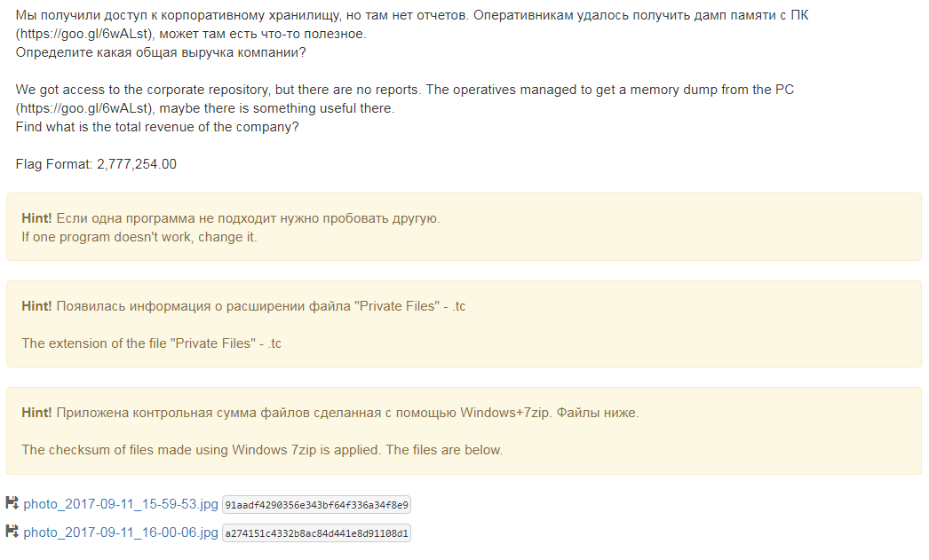Click the flag format example 2,777,254.00
The image size is (929, 560).
tap(137, 164)
